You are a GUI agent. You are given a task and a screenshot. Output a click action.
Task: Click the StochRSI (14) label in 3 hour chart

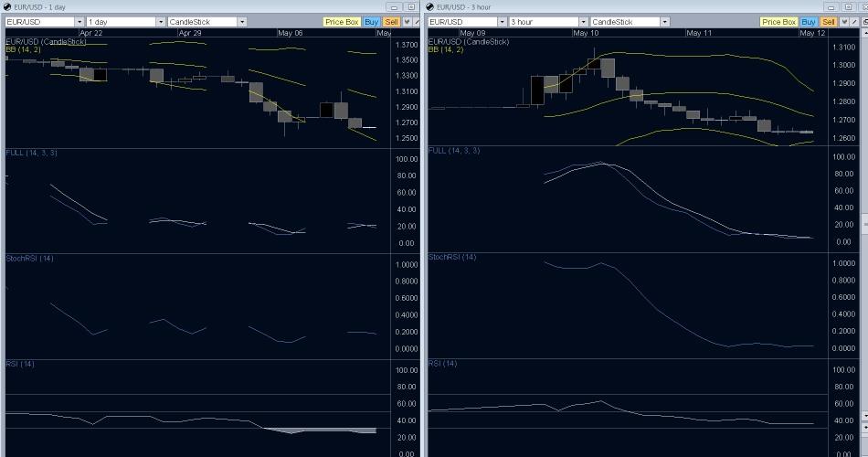point(452,257)
